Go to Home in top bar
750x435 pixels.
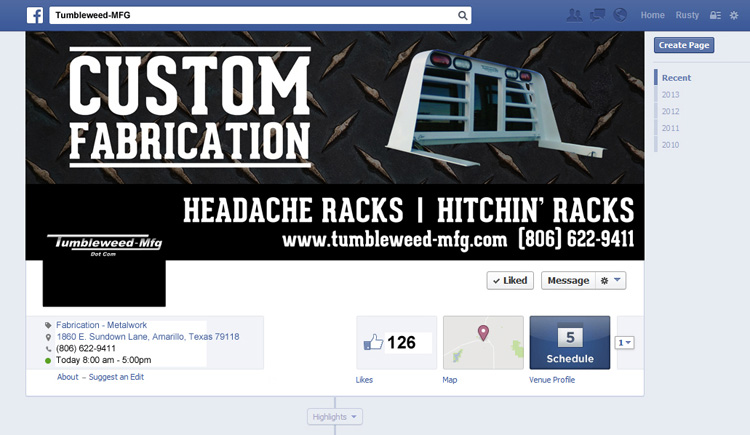652,15
